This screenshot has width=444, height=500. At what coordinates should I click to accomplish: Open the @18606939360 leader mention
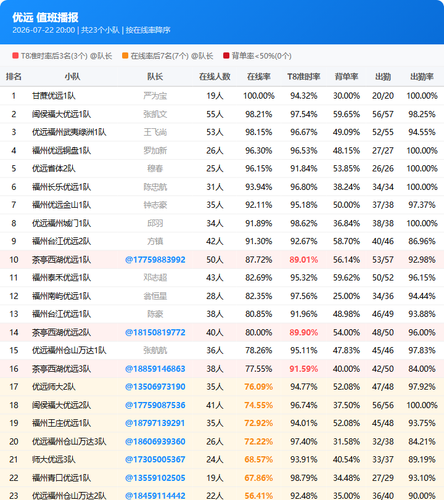coord(155,441)
